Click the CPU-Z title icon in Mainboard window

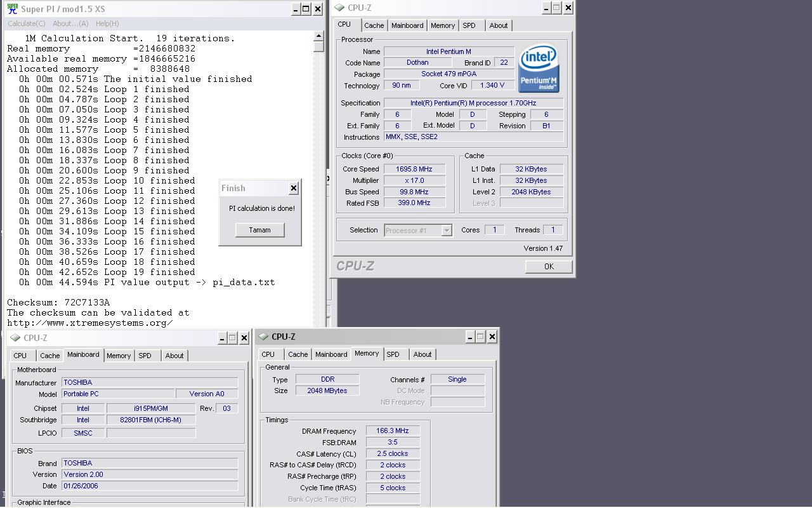click(x=16, y=338)
